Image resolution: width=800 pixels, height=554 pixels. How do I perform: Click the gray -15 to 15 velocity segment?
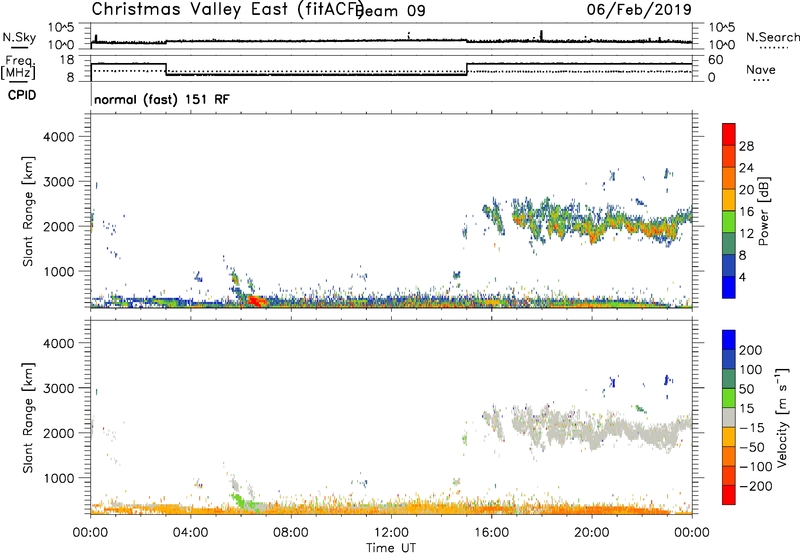[729, 417]
